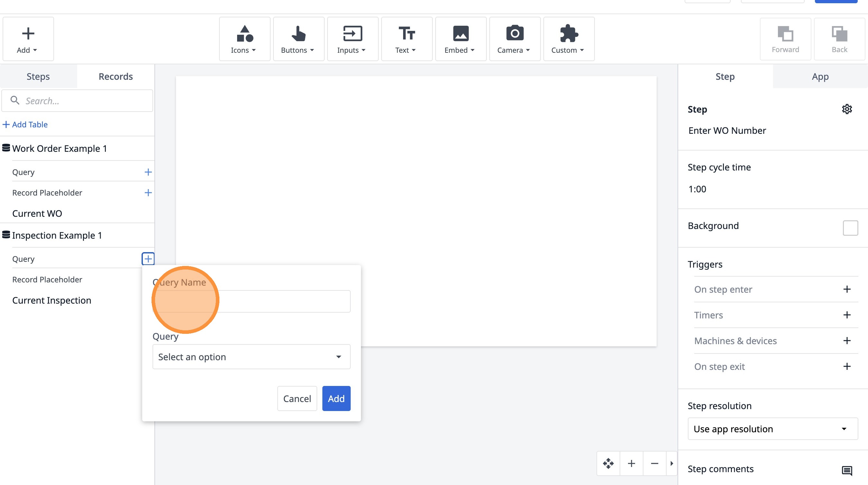Open the Query select an option dropdown
This screenshot has width=868, height=485.
pyautogui.click(x=251, y=357)
